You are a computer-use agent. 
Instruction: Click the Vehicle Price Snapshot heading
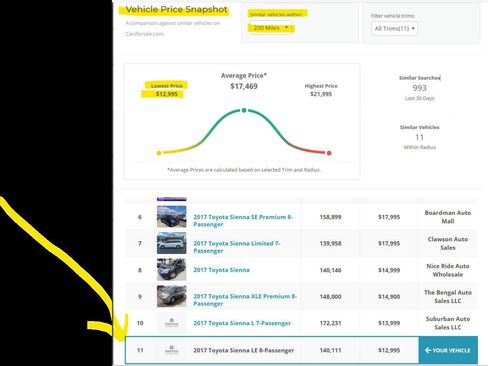177,10
